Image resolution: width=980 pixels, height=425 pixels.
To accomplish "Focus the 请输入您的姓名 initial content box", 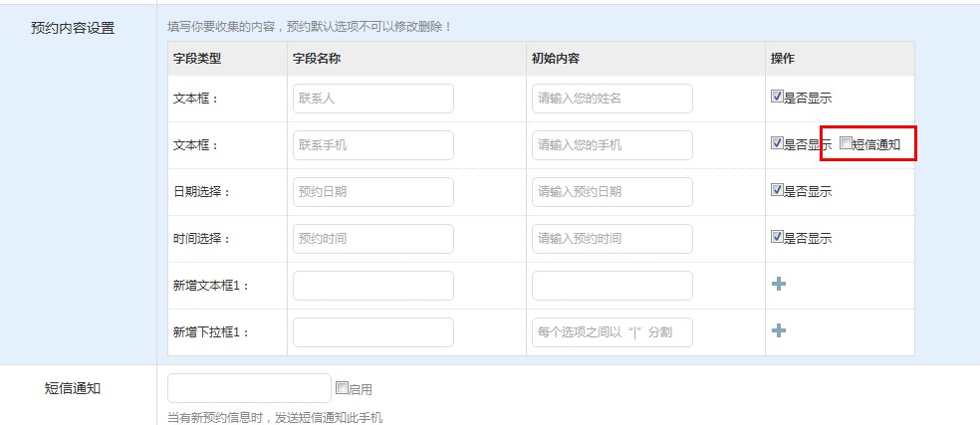I will point(612,99).
